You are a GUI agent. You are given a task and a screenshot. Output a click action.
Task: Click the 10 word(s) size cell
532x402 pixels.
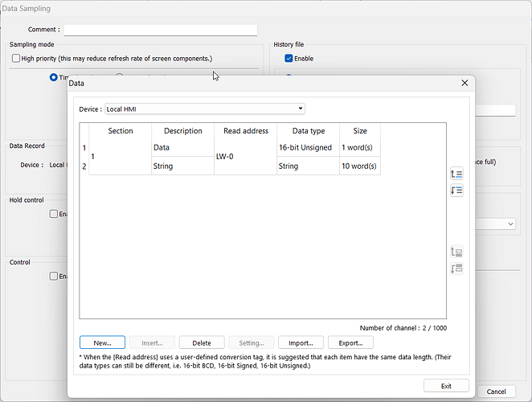[360, 166]
